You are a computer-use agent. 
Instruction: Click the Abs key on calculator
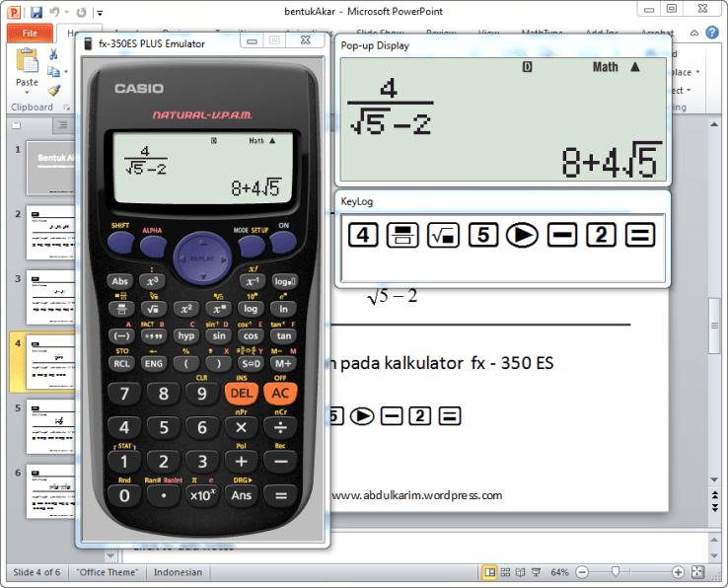pyautogui.click(x=119, y=281)
